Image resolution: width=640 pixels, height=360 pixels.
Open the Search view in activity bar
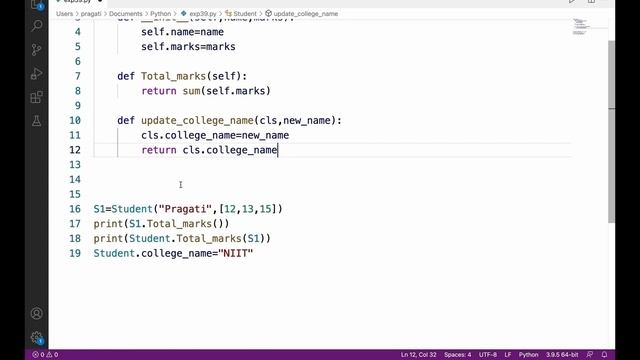point(36,26)
